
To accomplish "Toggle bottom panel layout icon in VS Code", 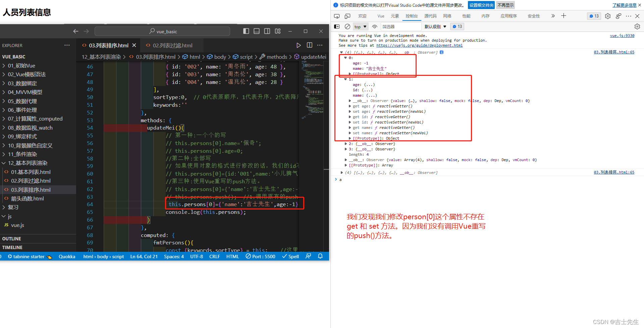I will (x=257, y=31).
